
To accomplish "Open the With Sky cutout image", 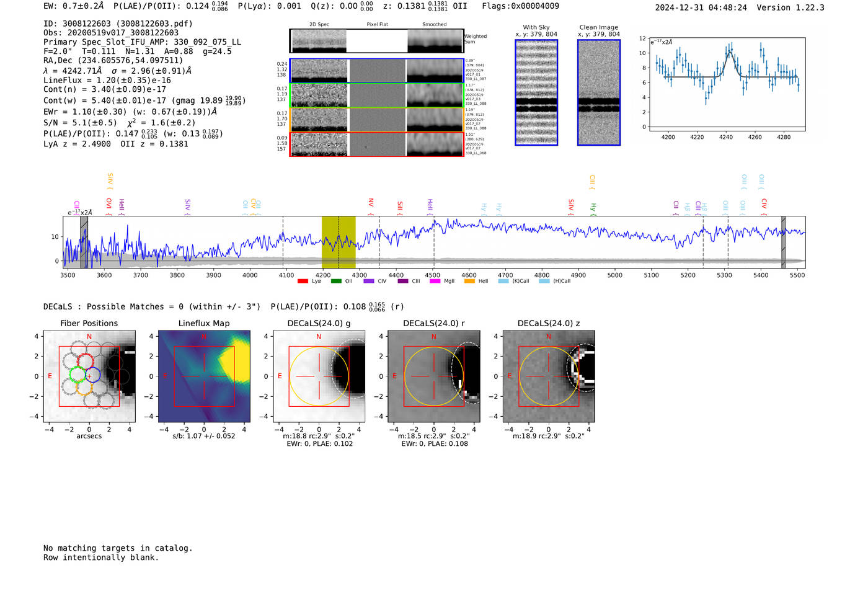I will point(536,92).
